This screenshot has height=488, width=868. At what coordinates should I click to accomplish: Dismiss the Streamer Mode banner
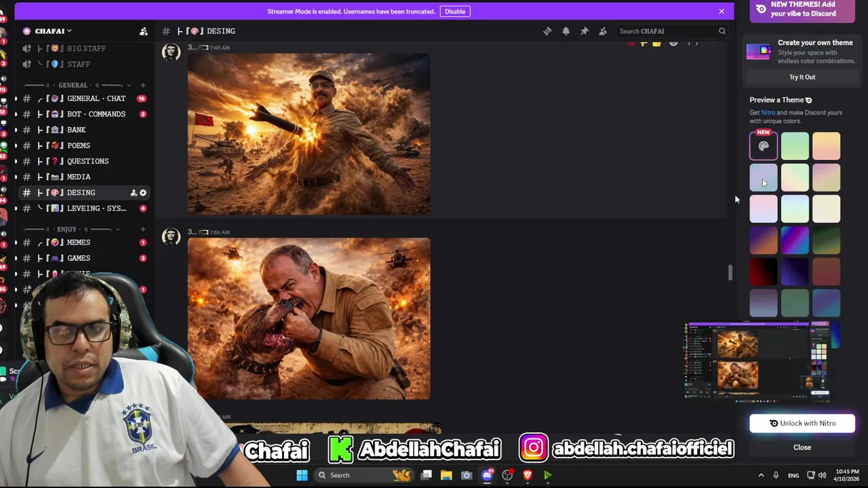click(x=722, y=12)
